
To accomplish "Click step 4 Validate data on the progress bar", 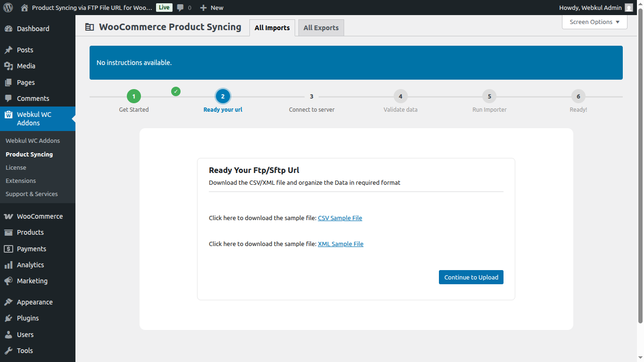I will 400,96.
